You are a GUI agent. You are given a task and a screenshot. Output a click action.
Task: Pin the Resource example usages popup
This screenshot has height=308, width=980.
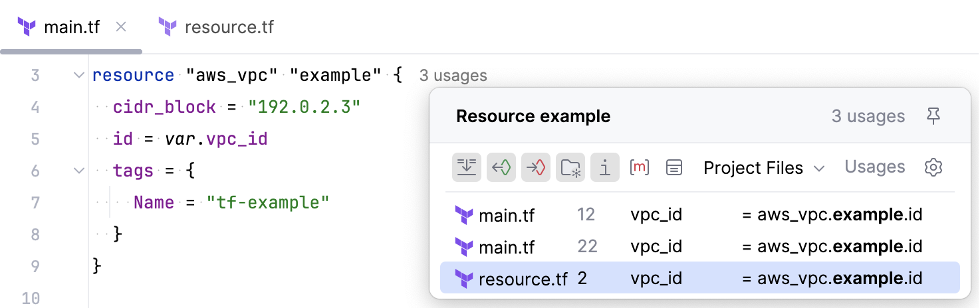(x=933, y=117)
